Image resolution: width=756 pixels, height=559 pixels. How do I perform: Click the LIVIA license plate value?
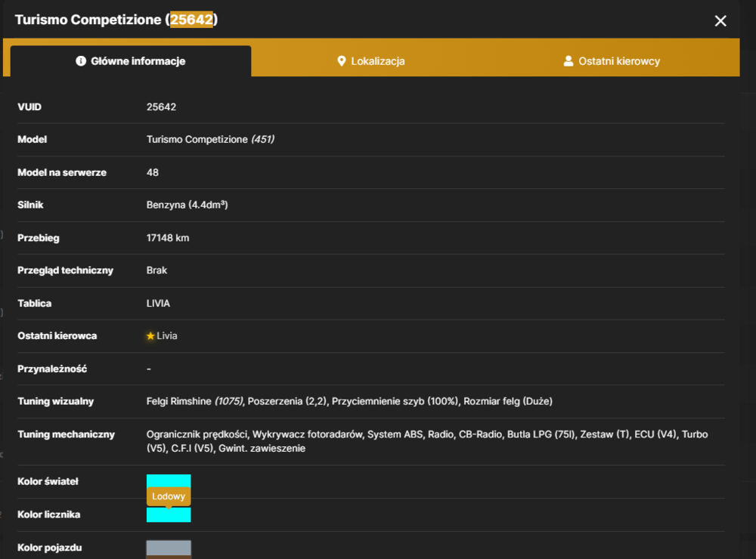158,304
